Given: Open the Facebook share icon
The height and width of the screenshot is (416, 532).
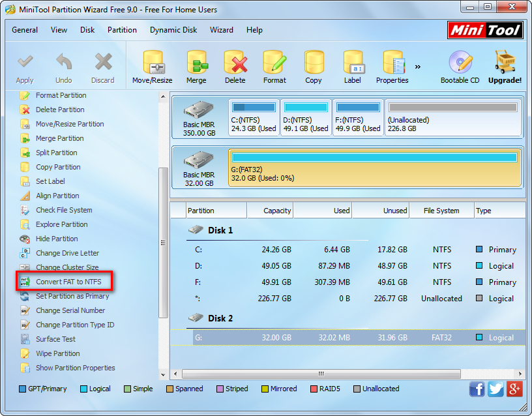Looking at the screenshot, I should (477, 389).
